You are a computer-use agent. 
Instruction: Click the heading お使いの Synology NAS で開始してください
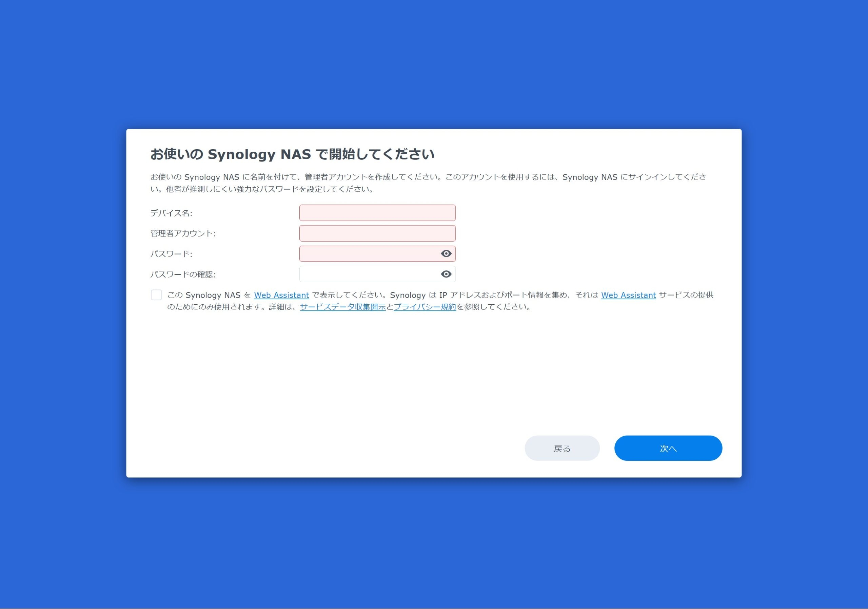(x=292, y=154)
